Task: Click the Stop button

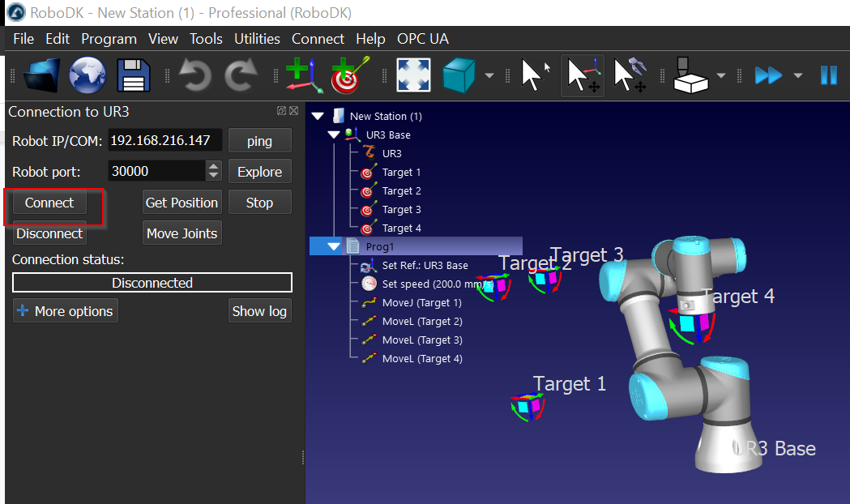Action: pos(259,203)
